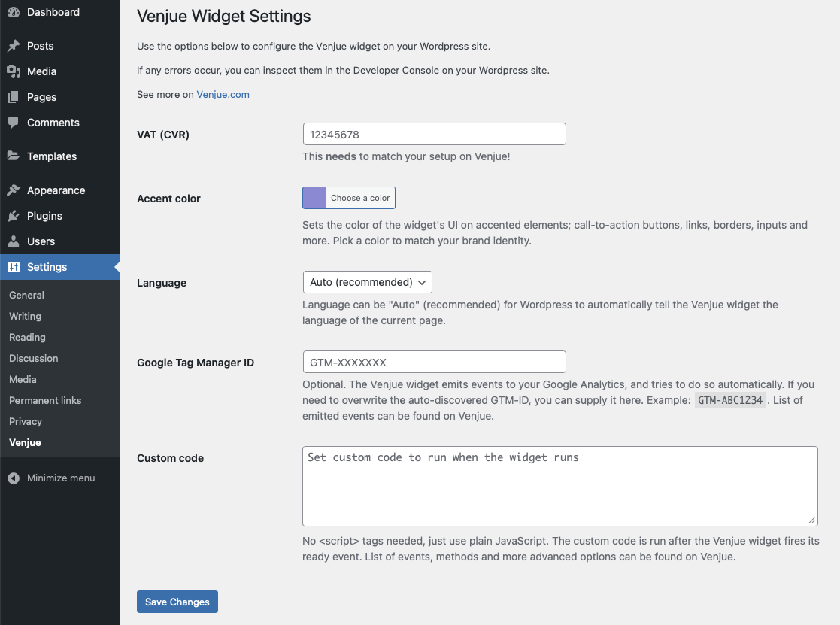Click the Pages icon in the sidebar

[x=14, y=97]
